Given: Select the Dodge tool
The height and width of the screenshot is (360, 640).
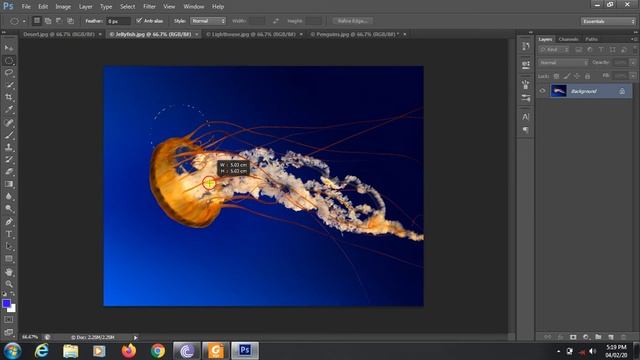Looking at the screenshot, I should point(9,209).
